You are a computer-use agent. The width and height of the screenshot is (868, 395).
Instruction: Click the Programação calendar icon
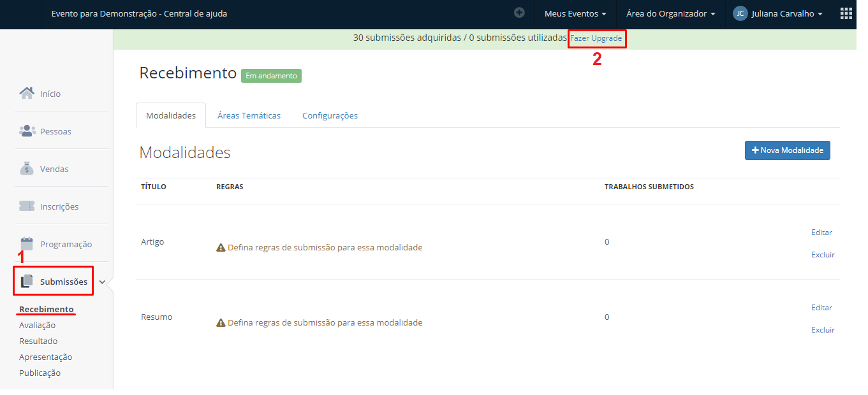click(27, 243)
